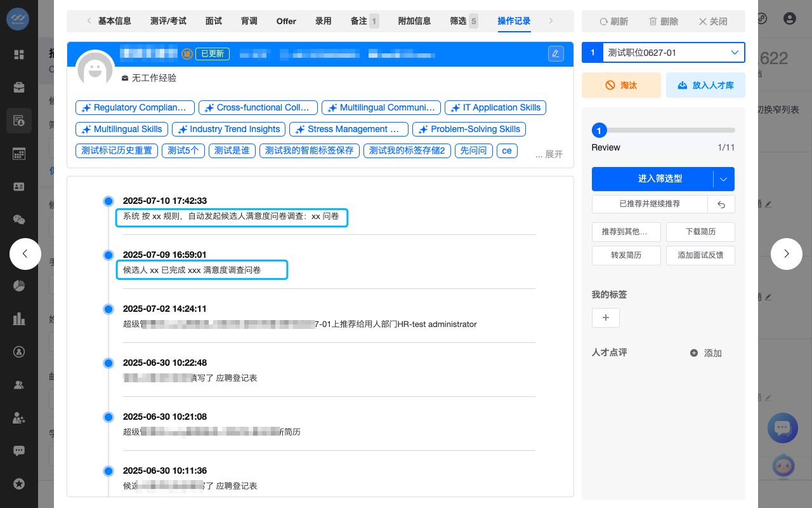Click the 添加面试反馈 button

[x=700, y=255]
